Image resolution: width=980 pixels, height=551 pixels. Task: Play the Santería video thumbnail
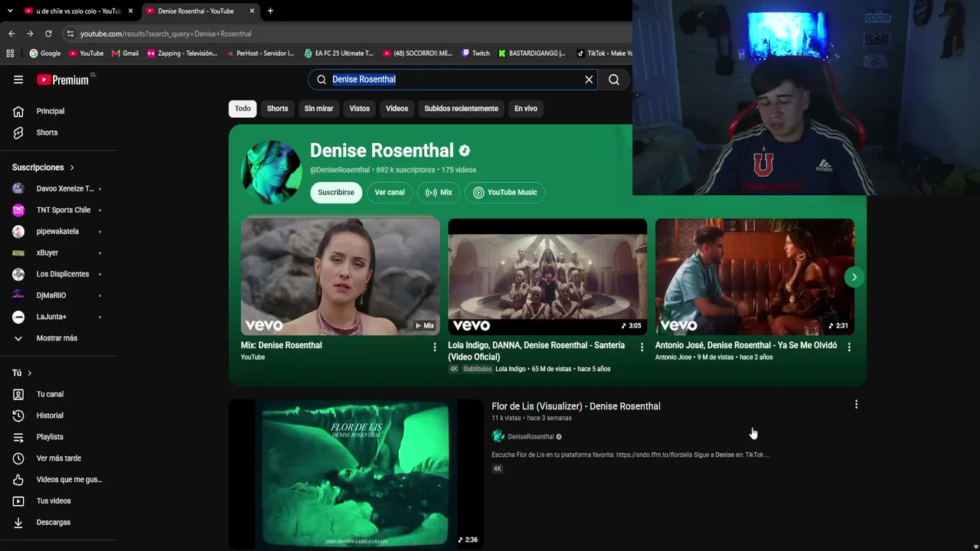(x=547, y=277)
